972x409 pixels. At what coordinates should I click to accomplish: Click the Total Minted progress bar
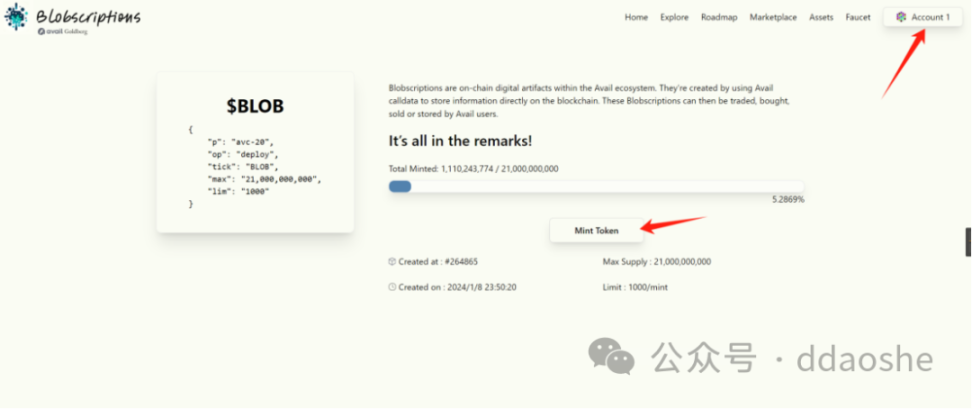coord(596,186)
